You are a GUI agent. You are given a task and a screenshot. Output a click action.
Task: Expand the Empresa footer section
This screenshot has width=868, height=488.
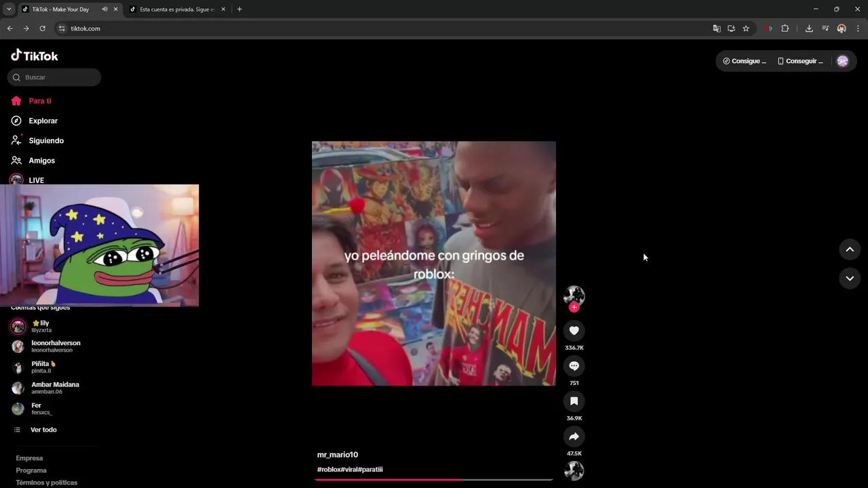tap(29, 458)
